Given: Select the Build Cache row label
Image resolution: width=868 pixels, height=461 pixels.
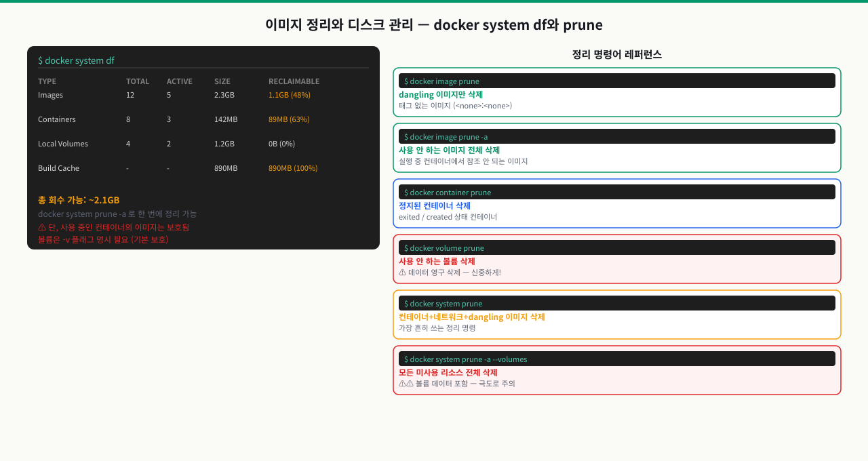Looking at the screenshot, I should pos(58,168).
